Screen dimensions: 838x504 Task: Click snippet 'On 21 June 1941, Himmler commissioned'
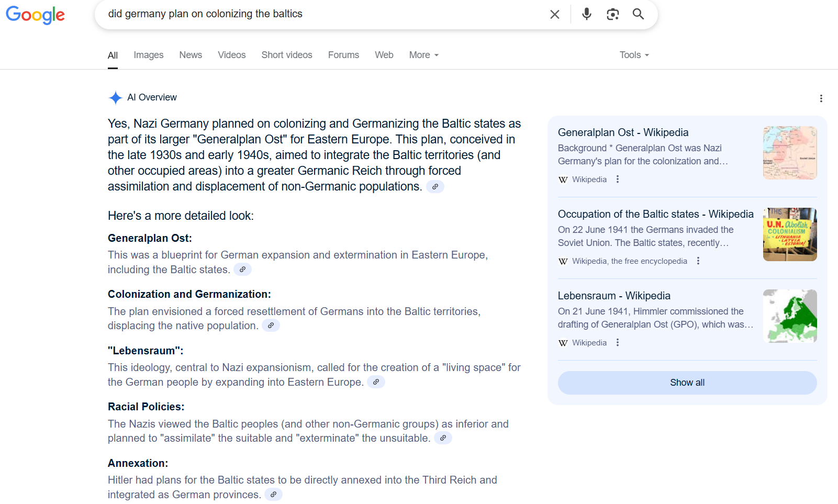pyautogui.click(x=651, y=311)
